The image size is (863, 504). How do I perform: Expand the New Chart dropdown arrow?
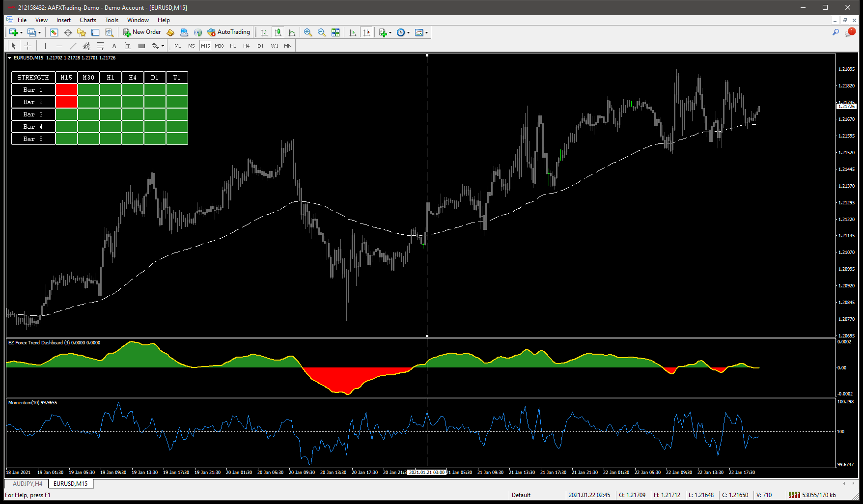pos(21,33)
